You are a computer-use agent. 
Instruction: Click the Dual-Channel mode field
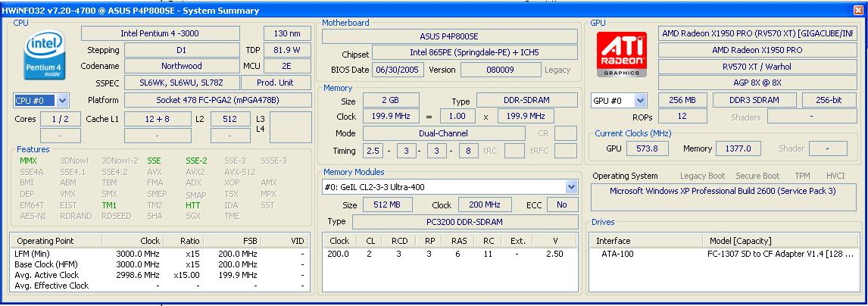(444, 133)
